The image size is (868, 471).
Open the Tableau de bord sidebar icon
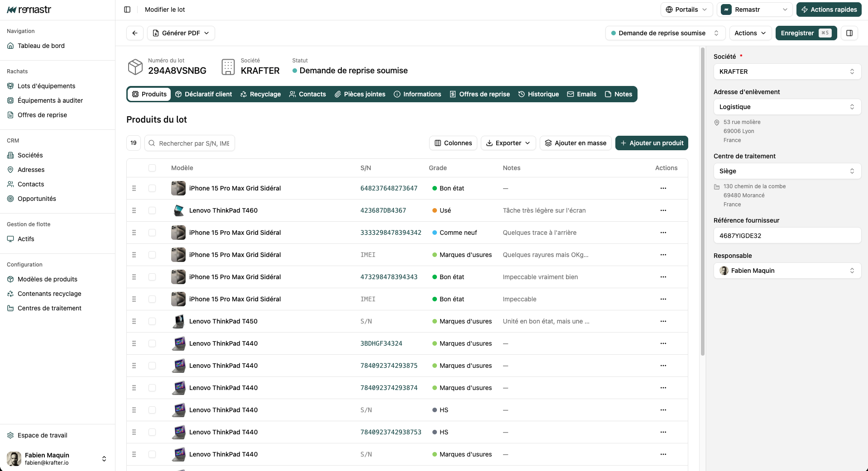(x=10, y=46)
